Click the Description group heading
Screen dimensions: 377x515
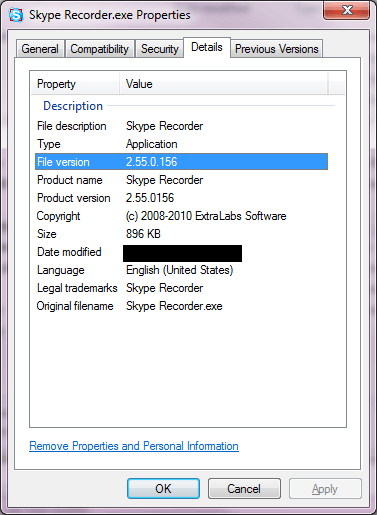pos(73,106)
